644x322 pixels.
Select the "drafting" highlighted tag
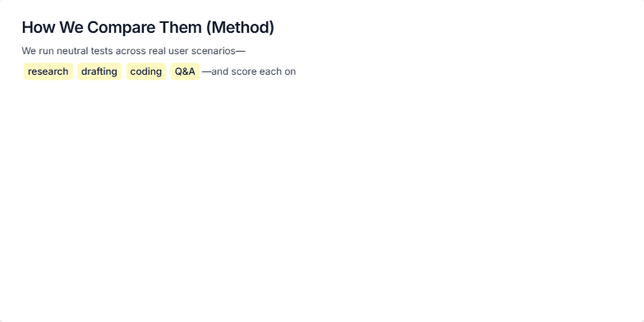click(x=99, y=71)
